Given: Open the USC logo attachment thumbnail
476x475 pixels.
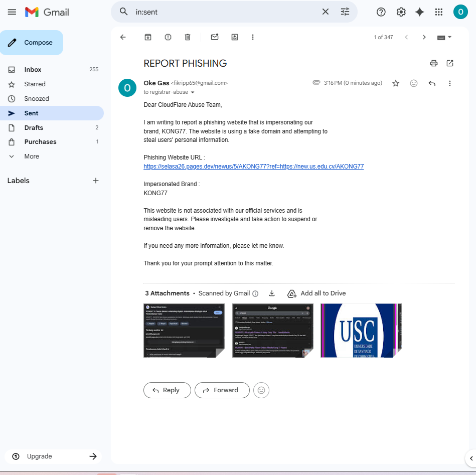Looking at the screenshot, I should point(361,331).
